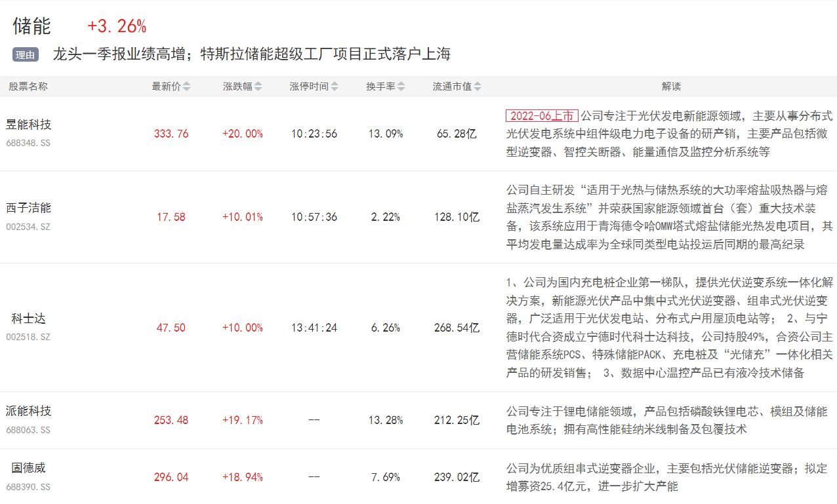The width and height of the screenshot is (837, 504).
Task: Sort by 流通市值 column arrows
Action: click(478, 87)
